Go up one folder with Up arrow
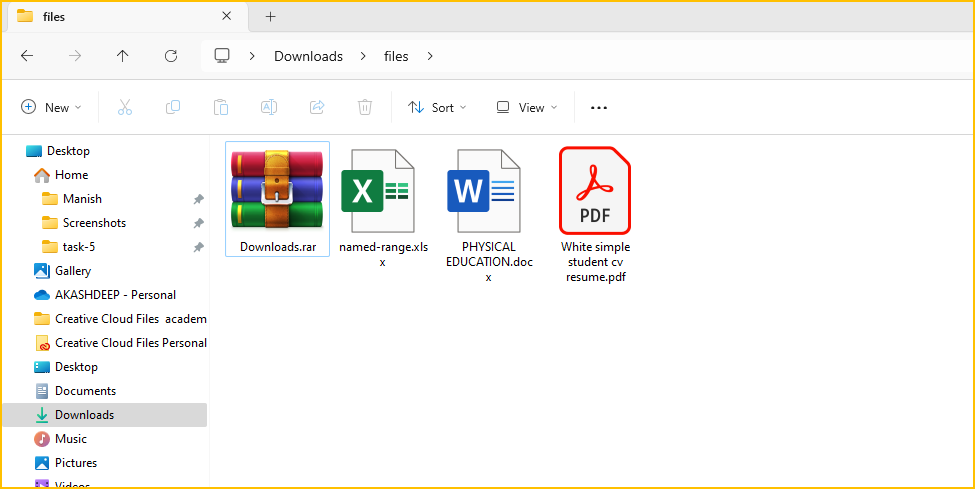Screen dimensions: 975x489 click(x=123, y=56)
